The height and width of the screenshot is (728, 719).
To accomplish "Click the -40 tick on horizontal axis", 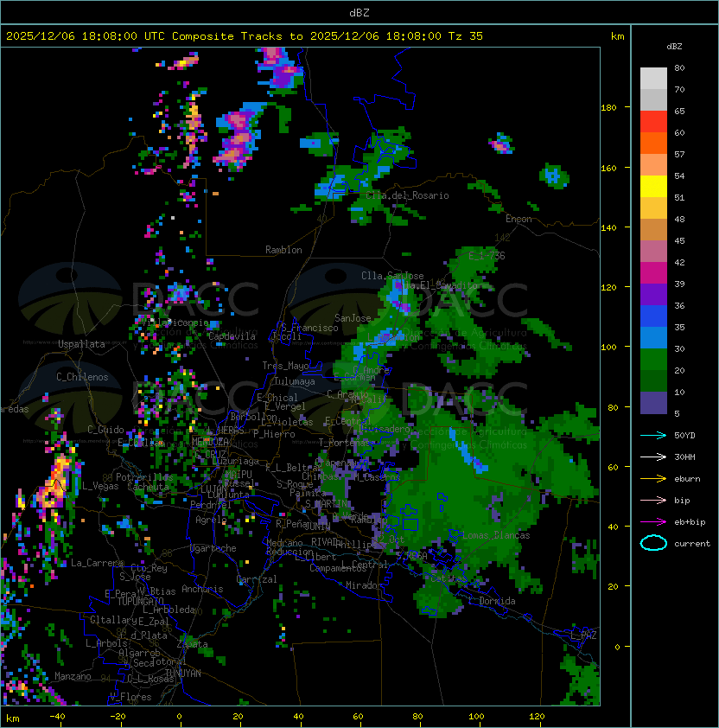I will tap(57, 717).
